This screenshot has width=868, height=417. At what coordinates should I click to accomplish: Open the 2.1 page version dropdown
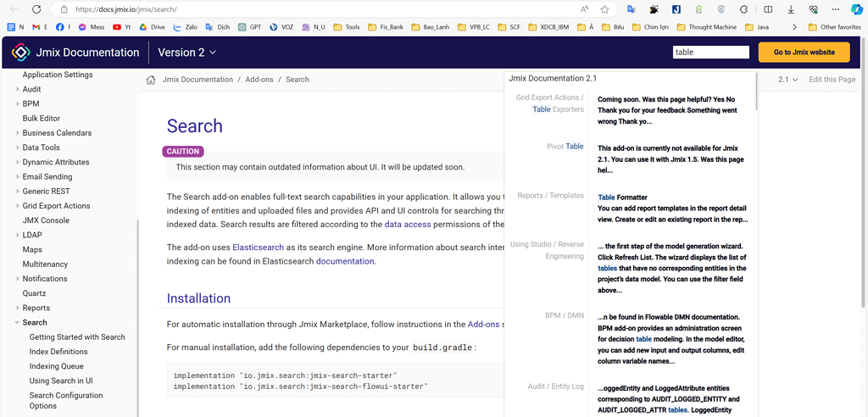point(787,80)
